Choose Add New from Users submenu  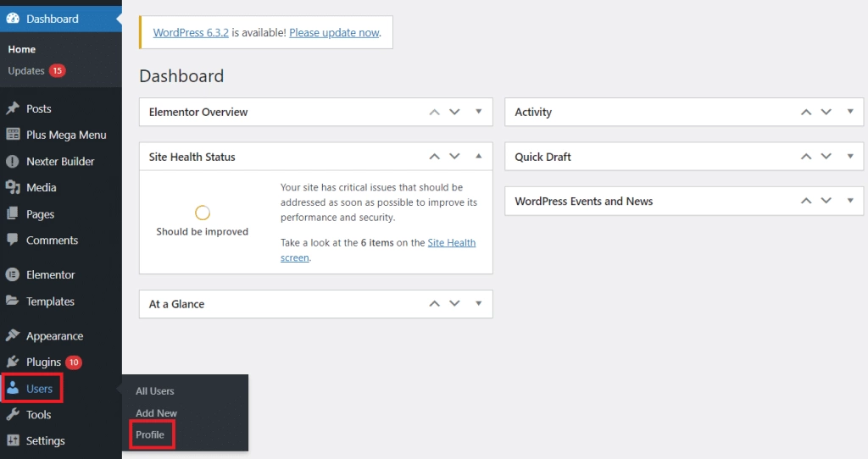coord(156,413)
